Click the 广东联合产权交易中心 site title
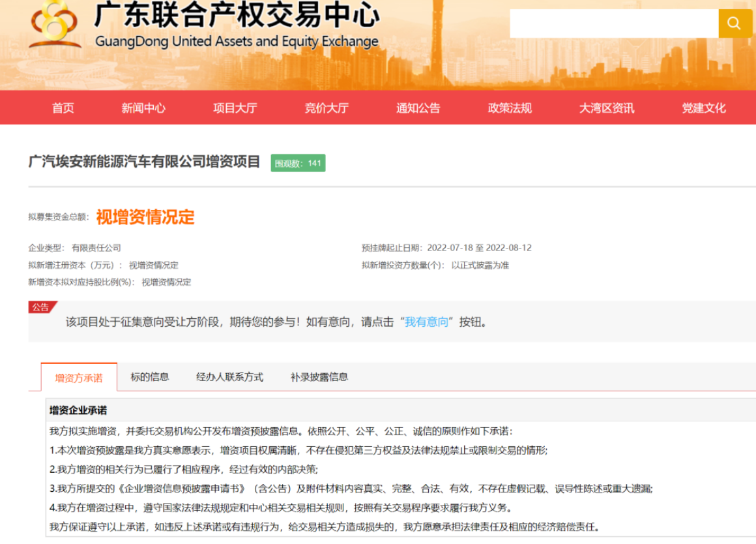This screenshot has width=756, height=544. coord(237,16)
